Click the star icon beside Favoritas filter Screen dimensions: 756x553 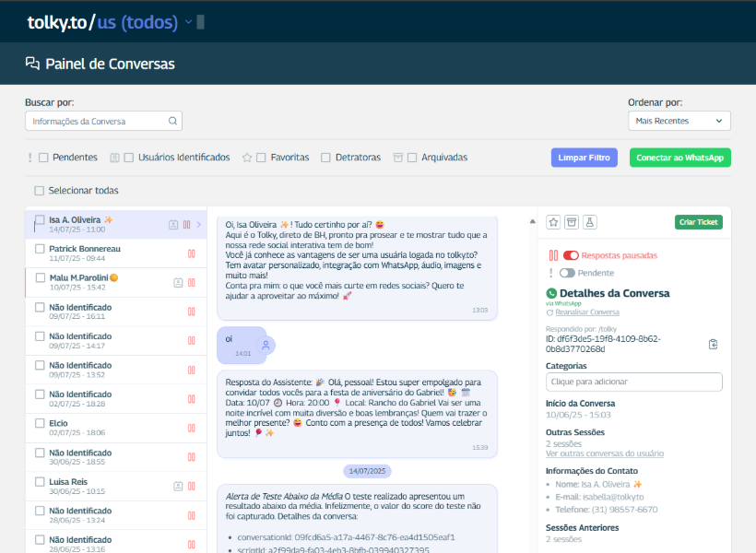pyautogui.click(x=247, y=158)
